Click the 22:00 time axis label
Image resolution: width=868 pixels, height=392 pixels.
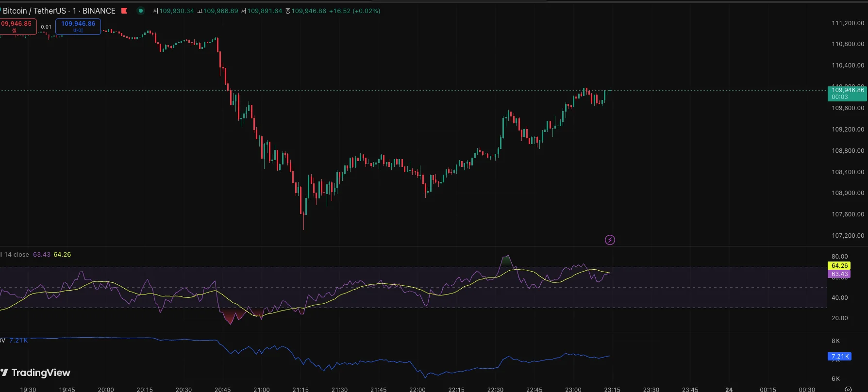pos(417,390)
